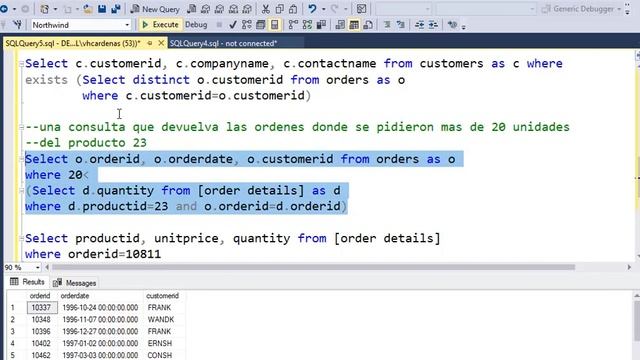
Task: Select the cell with orderid 10337
Action: point(42,307)
